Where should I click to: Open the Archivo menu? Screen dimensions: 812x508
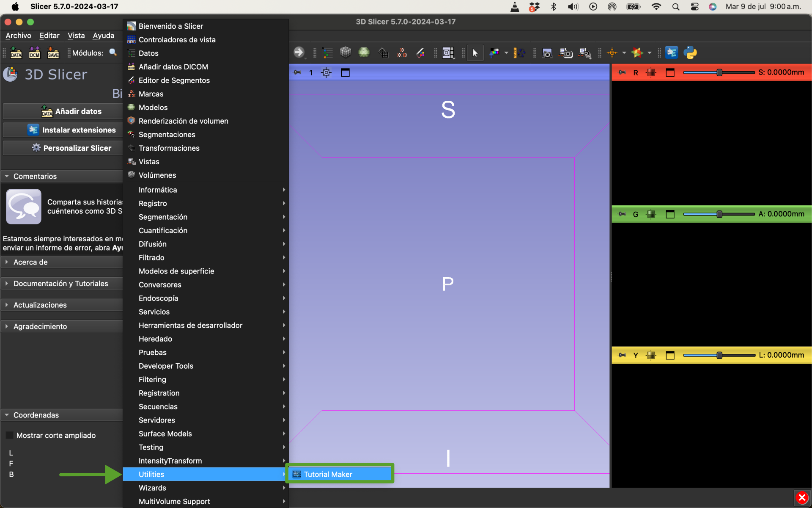18,36
